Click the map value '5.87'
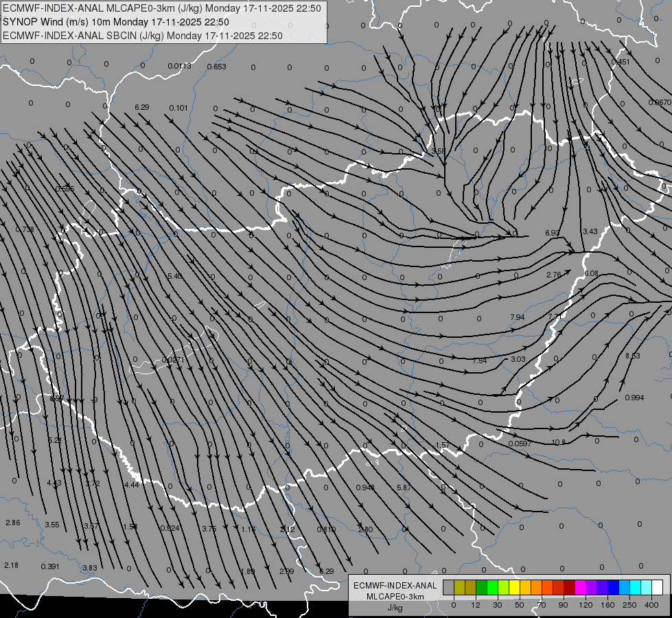Screen dimensions: 672x618 404,488
